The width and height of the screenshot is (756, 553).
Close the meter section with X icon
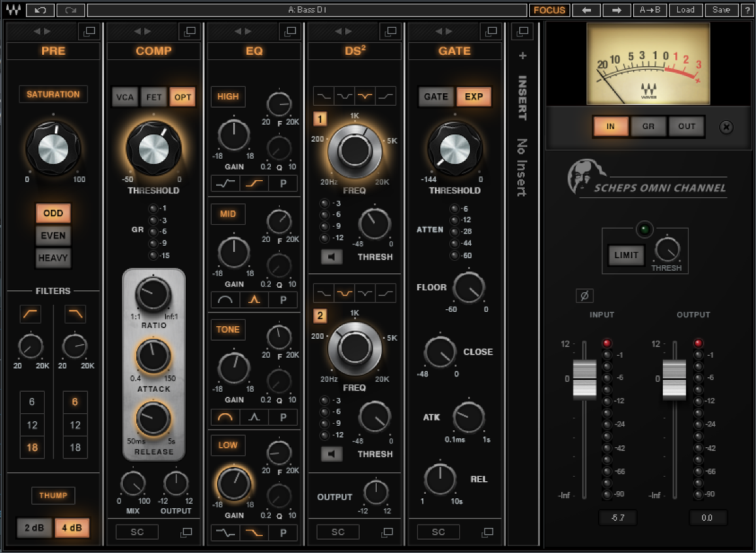(x=726, y=127)
